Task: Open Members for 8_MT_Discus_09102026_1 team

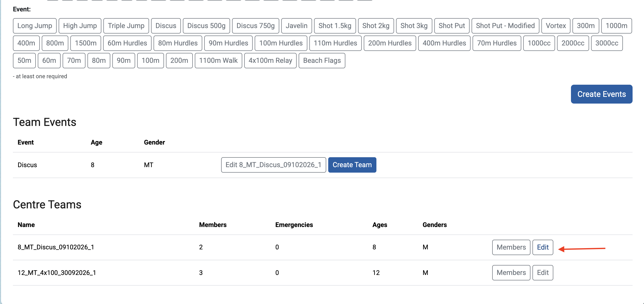Action: click(x=511, y=247)
